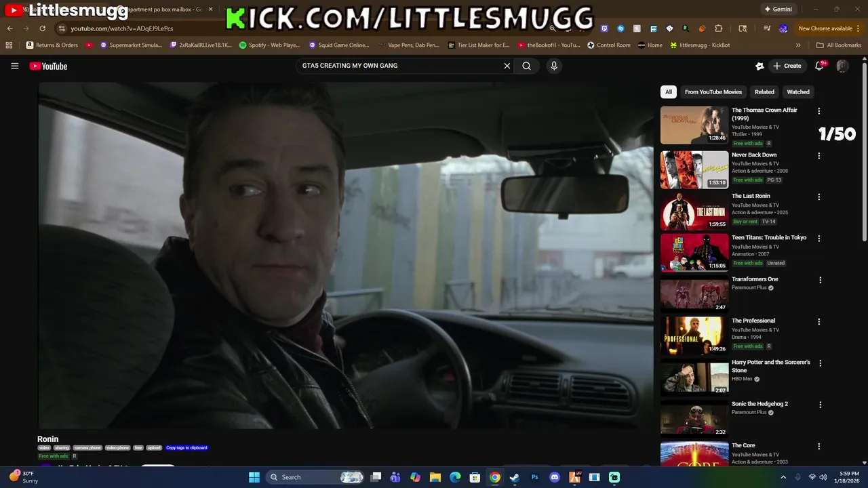The height and width of the screenshot is (488, 868).
Task: Click the Ronin video player
Action: tap(345, 256)
